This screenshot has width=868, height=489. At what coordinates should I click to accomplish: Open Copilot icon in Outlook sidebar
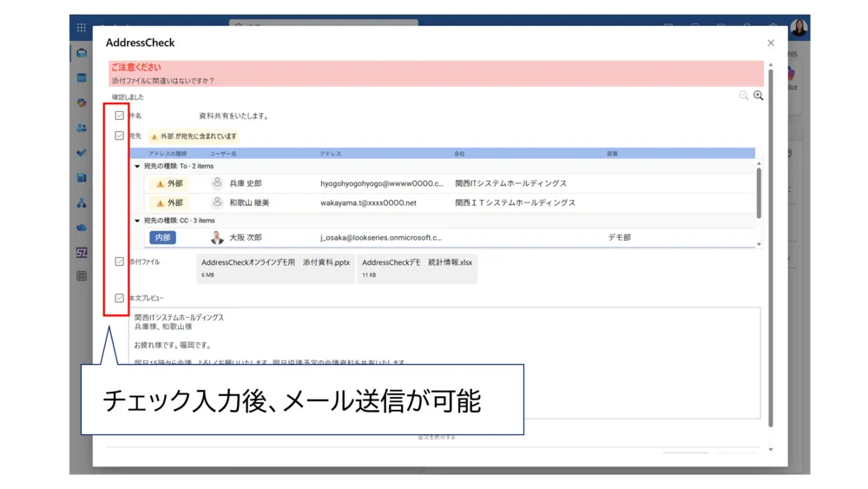pyautogui.click(x=82, y=103)
